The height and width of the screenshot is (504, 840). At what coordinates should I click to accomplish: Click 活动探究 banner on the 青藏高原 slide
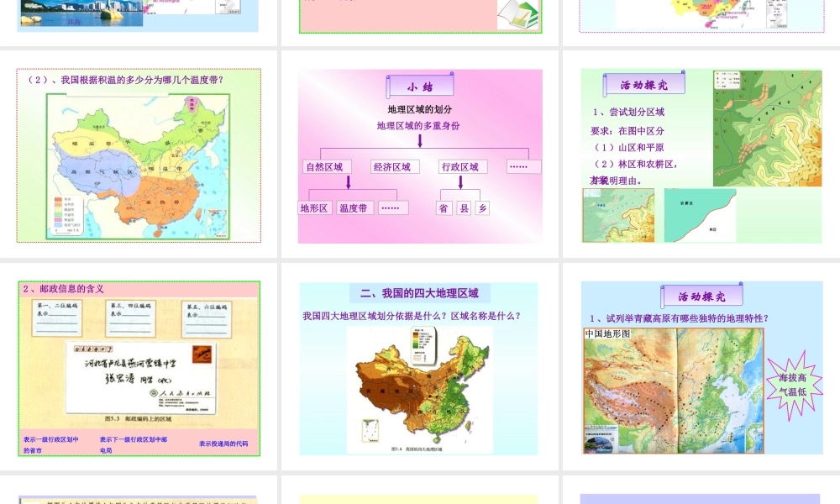(701, 296)
